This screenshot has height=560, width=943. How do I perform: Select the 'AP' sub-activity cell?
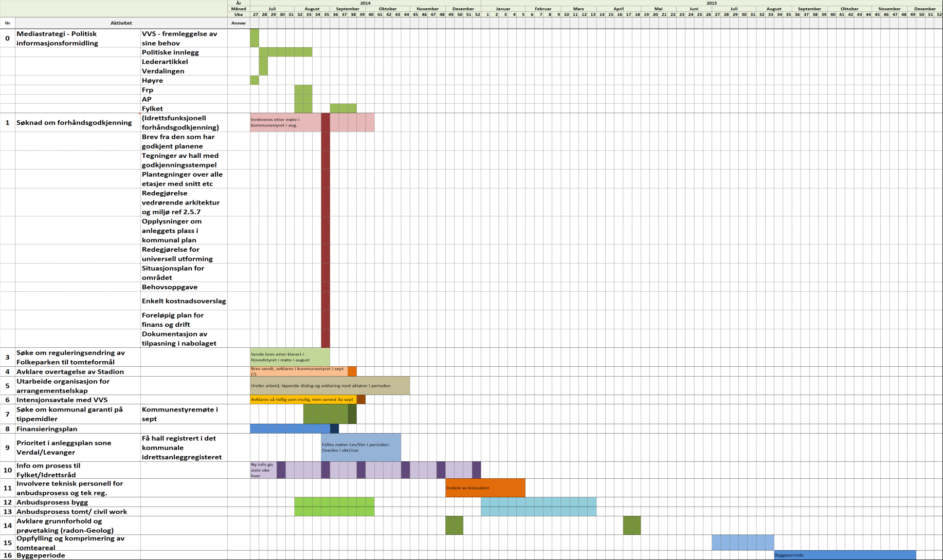pyautogui.click(x=184, y=99)
